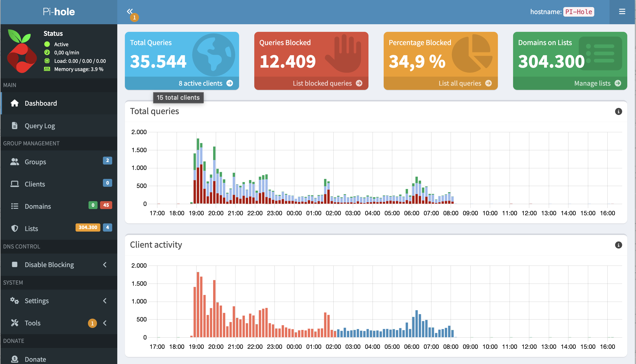
Task: Click arrow icon beside Manage lists
Action: (x=618, y=83)
